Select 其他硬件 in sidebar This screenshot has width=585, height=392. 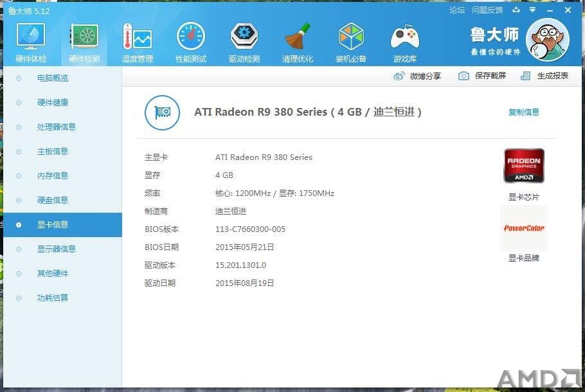pyautogui.click(x=63, y=274)
